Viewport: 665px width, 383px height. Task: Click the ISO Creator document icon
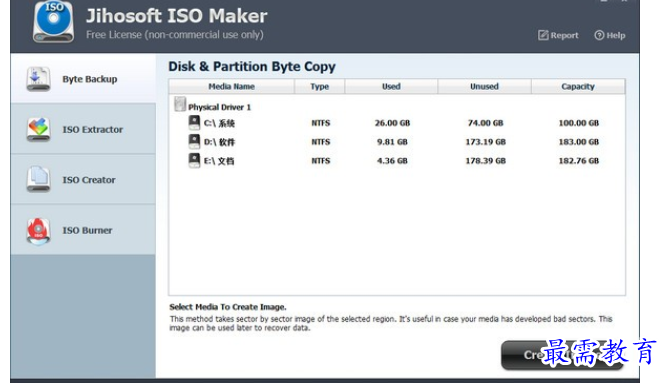[38, 179]
